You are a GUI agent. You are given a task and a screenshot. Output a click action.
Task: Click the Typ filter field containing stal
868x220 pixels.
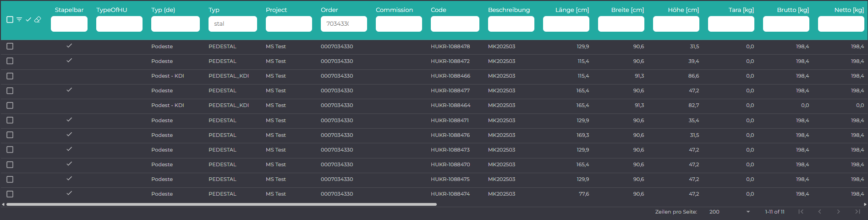pos(233,24)
